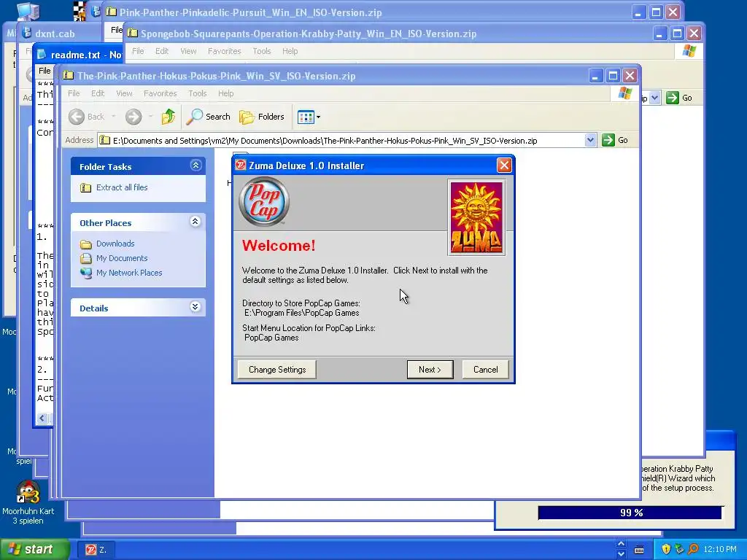Click the keyboard icon on taskbar

[639, 550]
